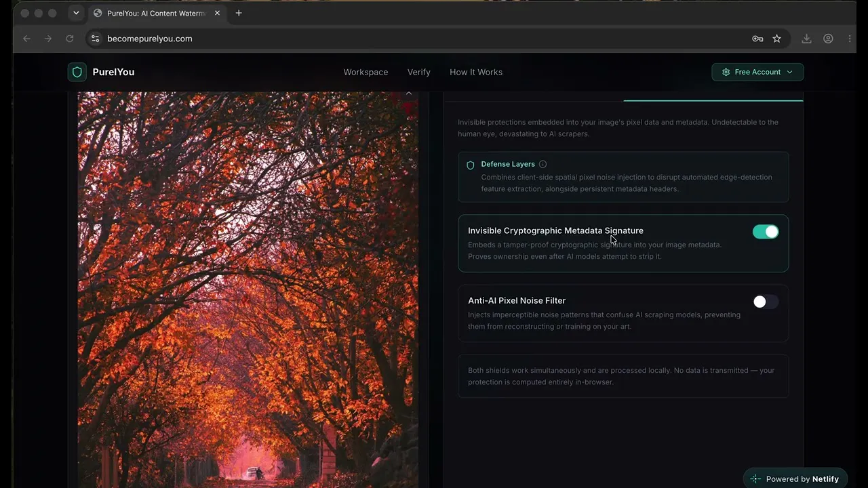
Task: Click the PureIYou brand name
Action: click(113, 72)
